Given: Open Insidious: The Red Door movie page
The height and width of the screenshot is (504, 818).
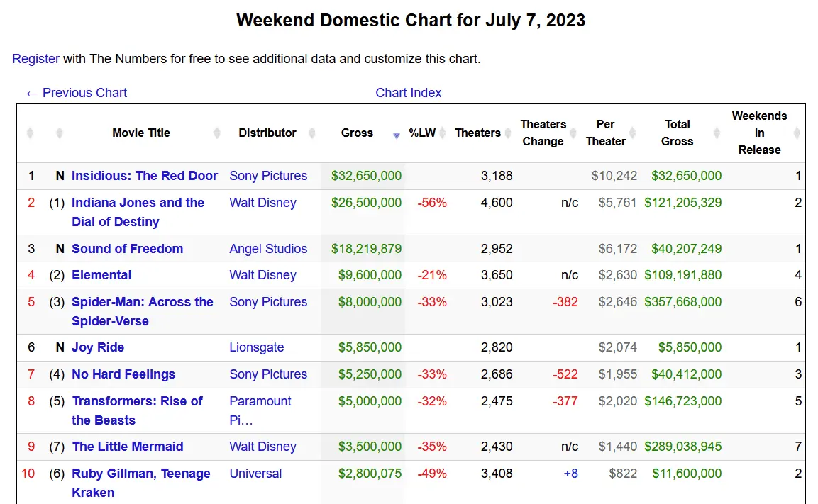Looking at the screenshot, I should pos(144,176).
